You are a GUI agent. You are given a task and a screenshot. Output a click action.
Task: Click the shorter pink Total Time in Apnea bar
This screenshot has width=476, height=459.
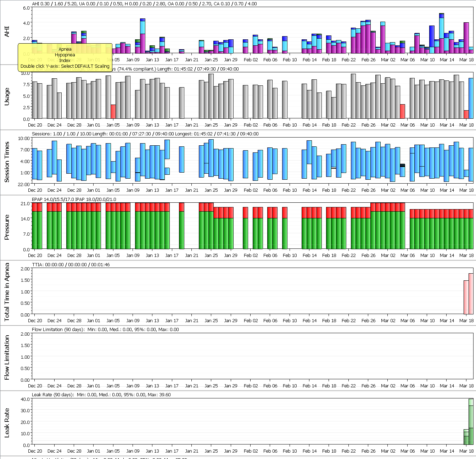466,297
